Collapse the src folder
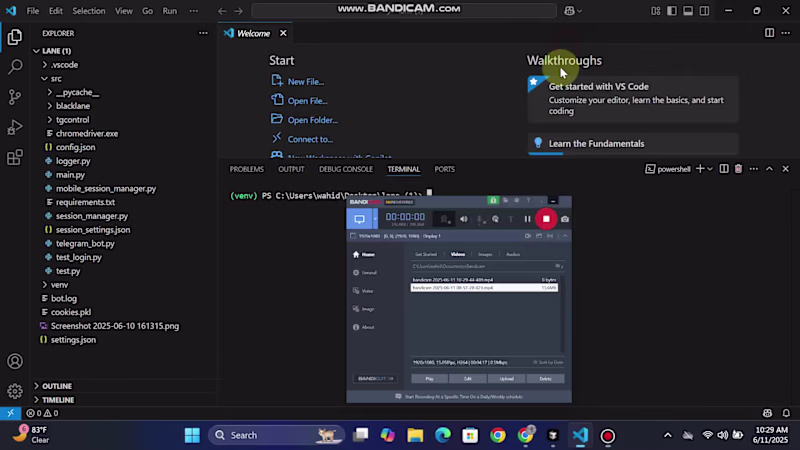800x450 pixels. (44, 79)
